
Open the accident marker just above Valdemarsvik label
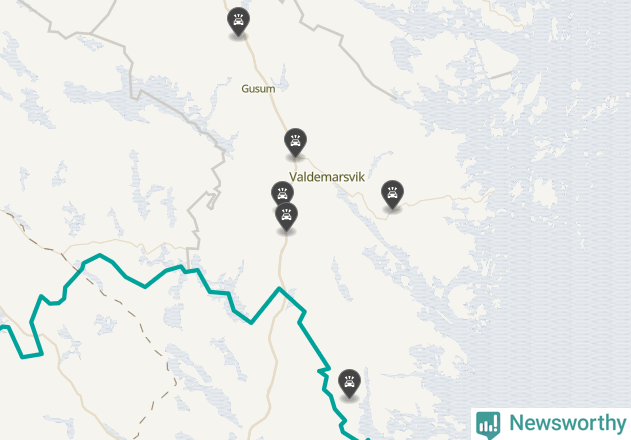click(295, 142)
